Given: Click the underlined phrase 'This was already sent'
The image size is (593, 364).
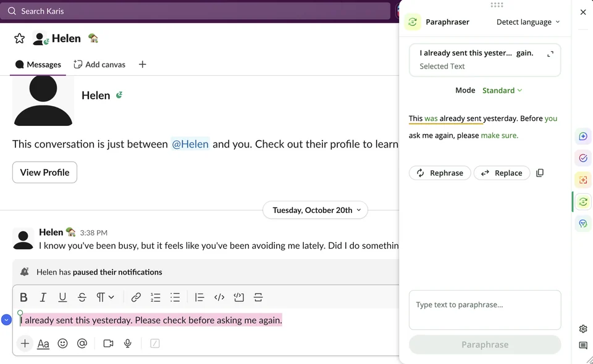Looking at the screenshot, I should [x=445, y=118].
